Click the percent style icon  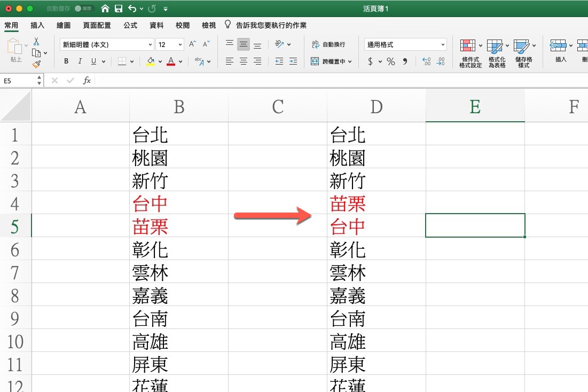click(391, 62)
